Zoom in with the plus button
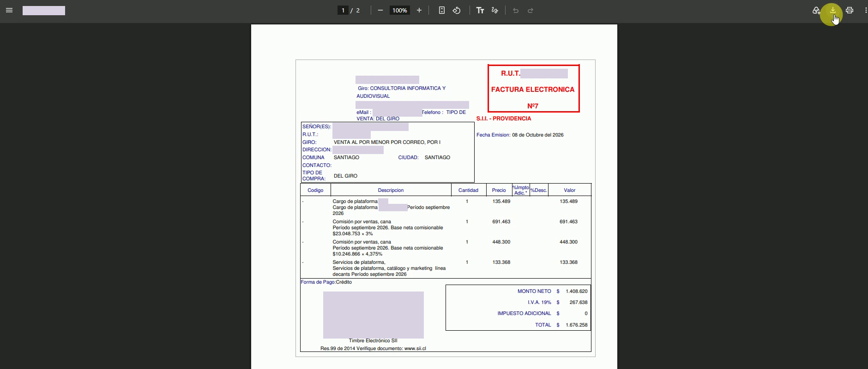 419,10
